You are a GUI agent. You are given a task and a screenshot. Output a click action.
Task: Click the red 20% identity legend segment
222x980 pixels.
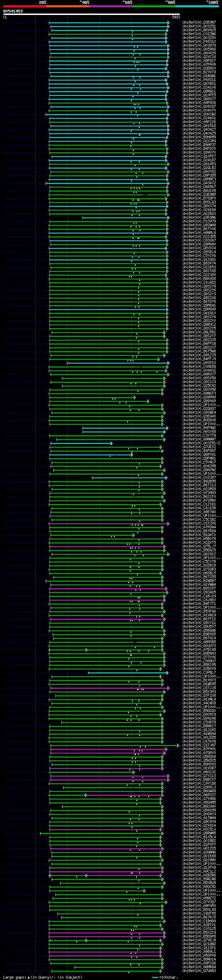[x=25, y=6]
